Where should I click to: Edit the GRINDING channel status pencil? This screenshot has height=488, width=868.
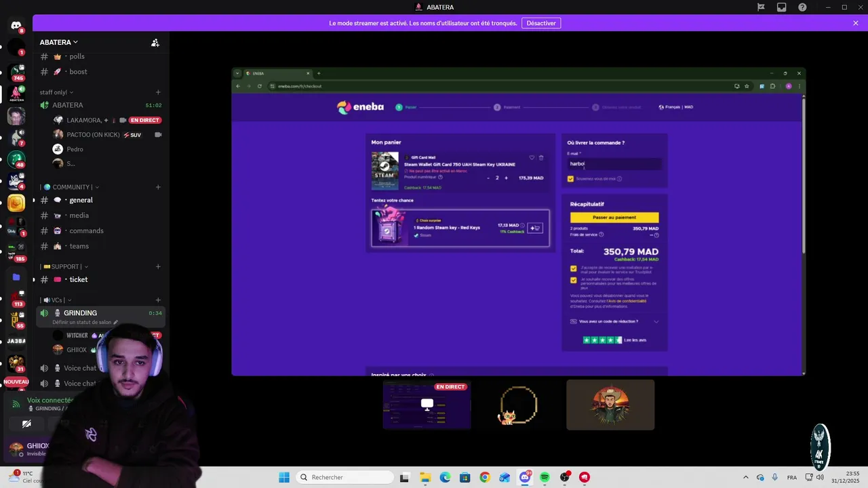click(x=116, y=323)
